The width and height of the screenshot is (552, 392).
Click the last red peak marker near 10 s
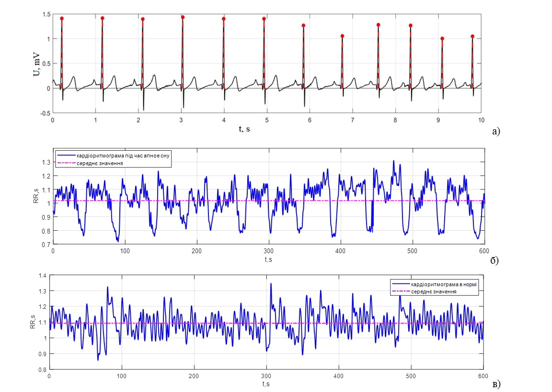point(472,36)
